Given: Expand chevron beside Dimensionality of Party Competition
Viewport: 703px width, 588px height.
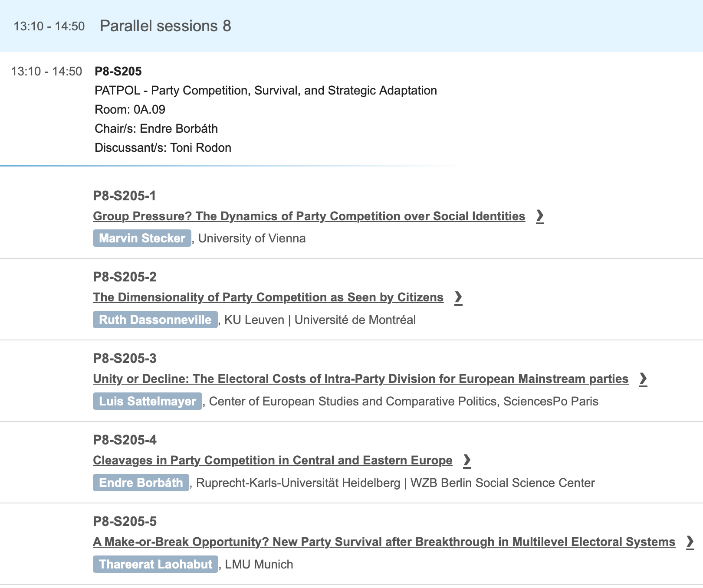Looking at the screenshot, I should [458, 297].
